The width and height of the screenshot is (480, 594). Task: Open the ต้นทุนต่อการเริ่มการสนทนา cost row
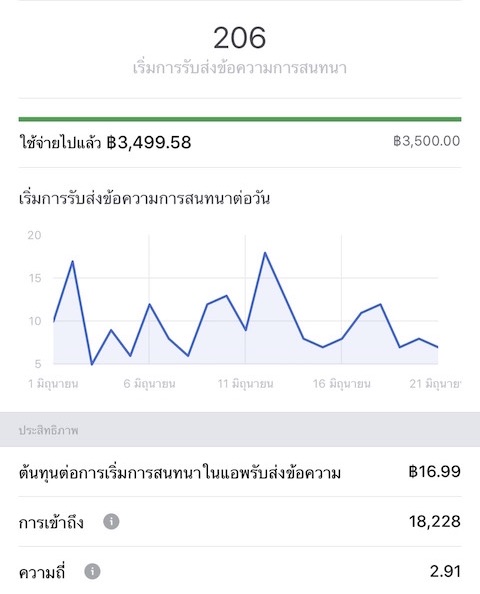pyautogui.click(x=240, y=472)
